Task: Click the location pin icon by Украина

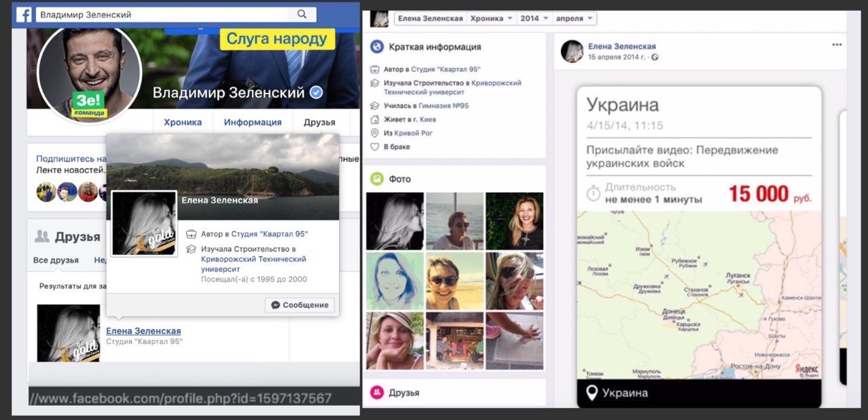Action: pos(593,393)
